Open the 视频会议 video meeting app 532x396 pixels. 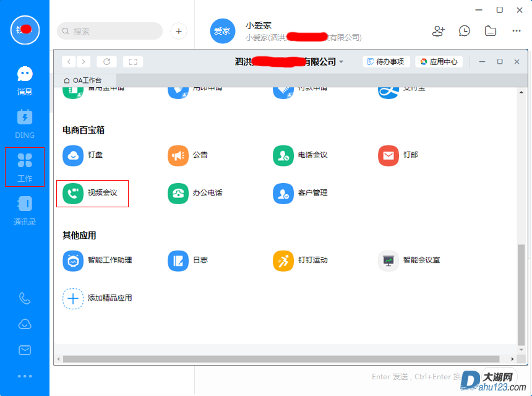(90, 194)
